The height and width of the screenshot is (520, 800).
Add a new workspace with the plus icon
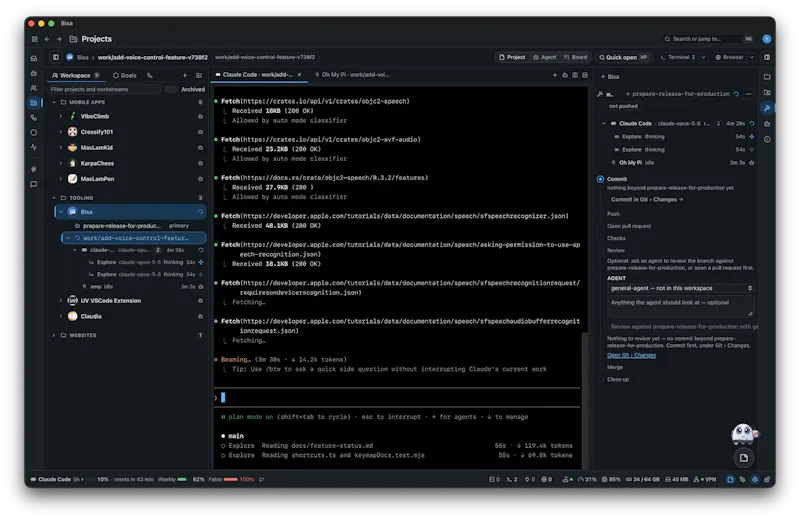(185, 76)
